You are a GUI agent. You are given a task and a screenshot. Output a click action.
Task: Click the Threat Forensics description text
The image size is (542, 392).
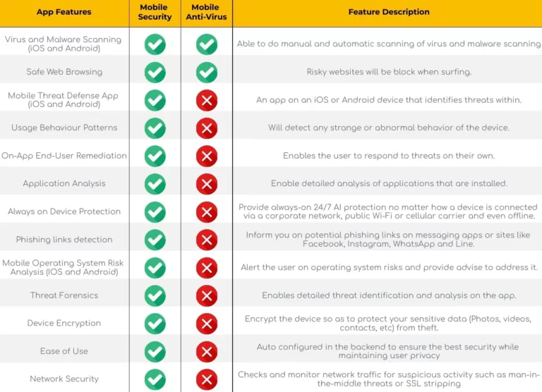pos(389,295)
